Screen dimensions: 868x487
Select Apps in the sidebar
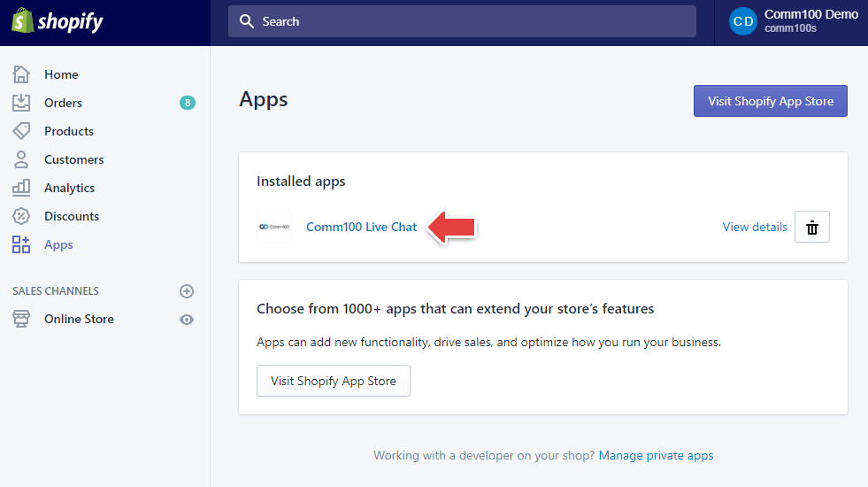point(58,244)
